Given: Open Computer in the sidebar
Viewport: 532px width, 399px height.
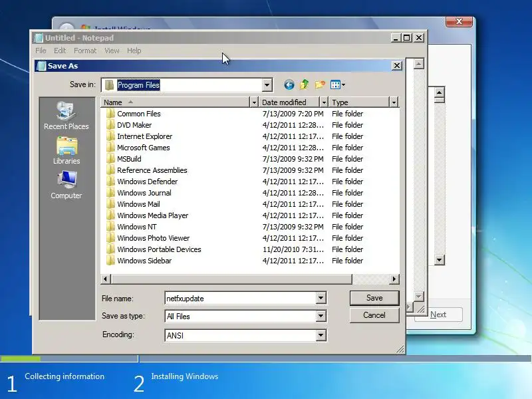Looking at the screenshot, I should point(66,185).
